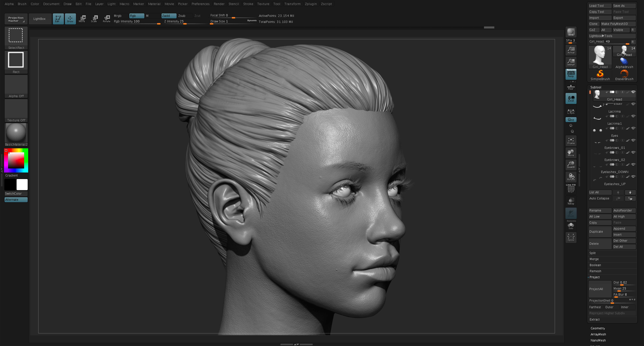
Task: Collapse the Subtool palette header
Action: point(596,87)
